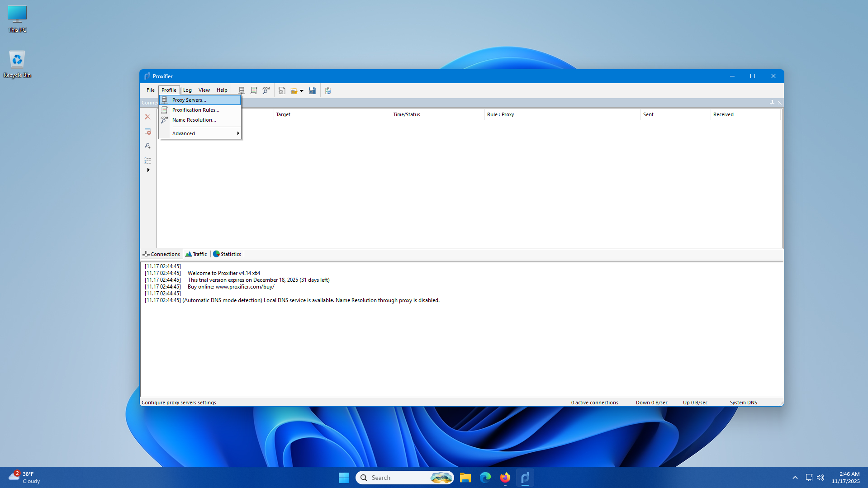The height and width of the screenshot is (488, 868).
Task: Open the File menu
Action: click(151, 90)
